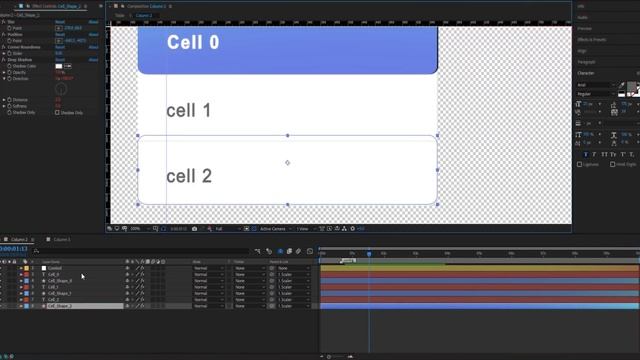The width and height of the screenshot is (640, 360).
Task: Toggle frame blending timeline switch
Action: click(x=289, y=251)
